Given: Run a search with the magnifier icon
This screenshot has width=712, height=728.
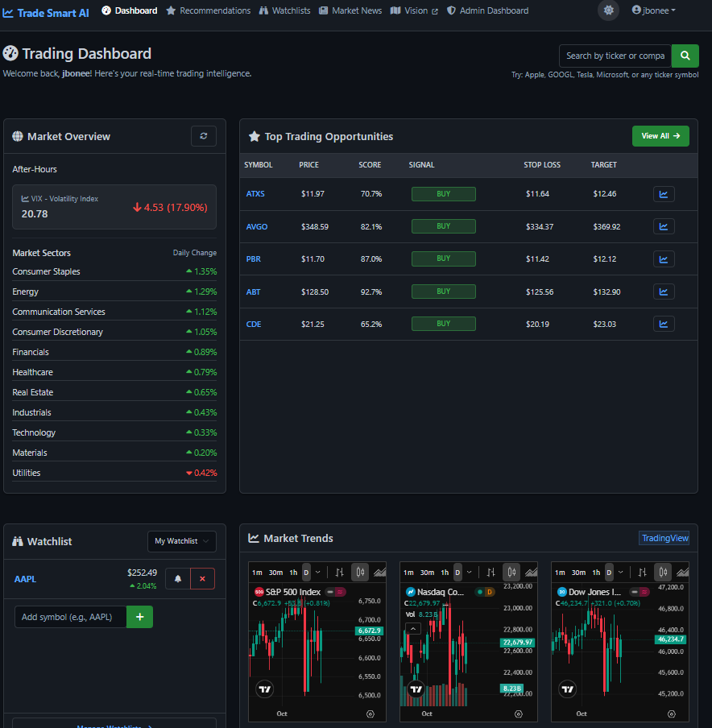Looking at the screenshot, I should [x=685, y=56].
